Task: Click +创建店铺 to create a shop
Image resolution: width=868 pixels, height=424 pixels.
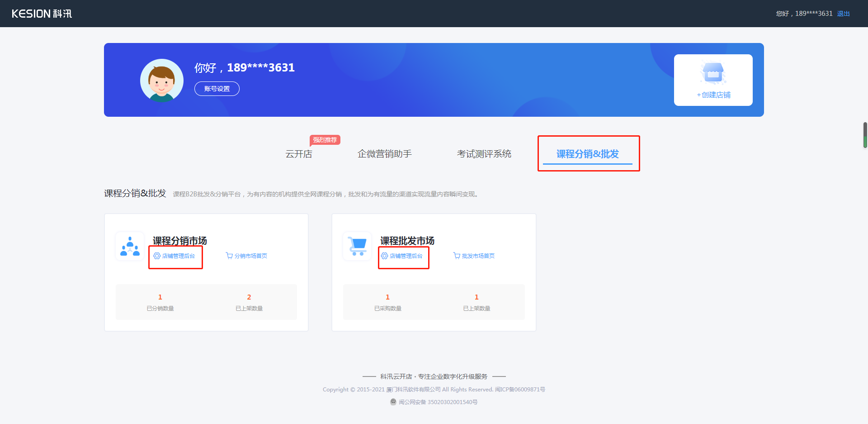Action: 713,95
